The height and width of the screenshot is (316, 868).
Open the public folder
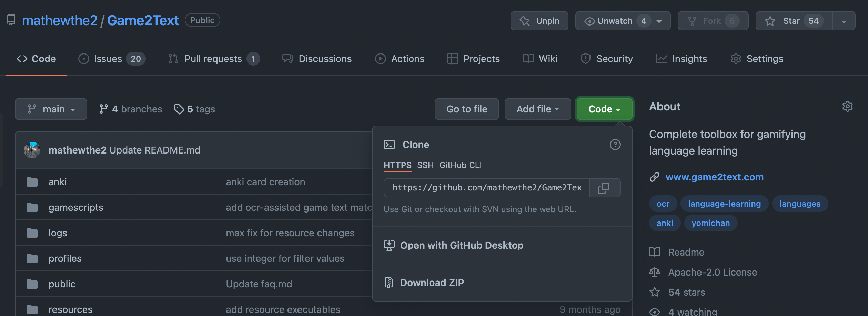coord(62,284)
